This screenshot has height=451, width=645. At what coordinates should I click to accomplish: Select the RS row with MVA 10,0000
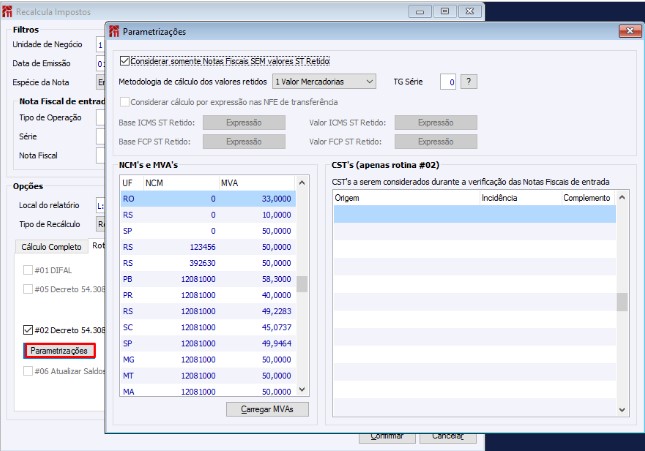click(x=208, y=215)
